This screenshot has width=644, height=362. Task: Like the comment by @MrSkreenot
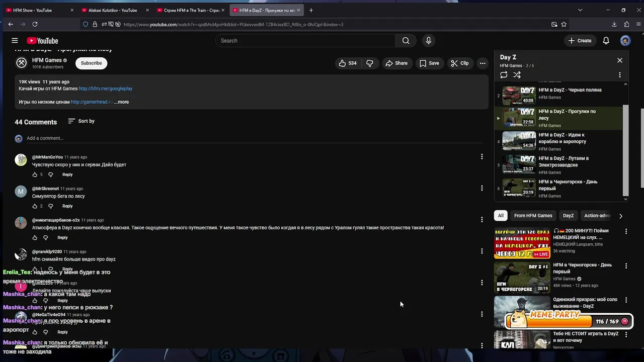coord(35,206)
